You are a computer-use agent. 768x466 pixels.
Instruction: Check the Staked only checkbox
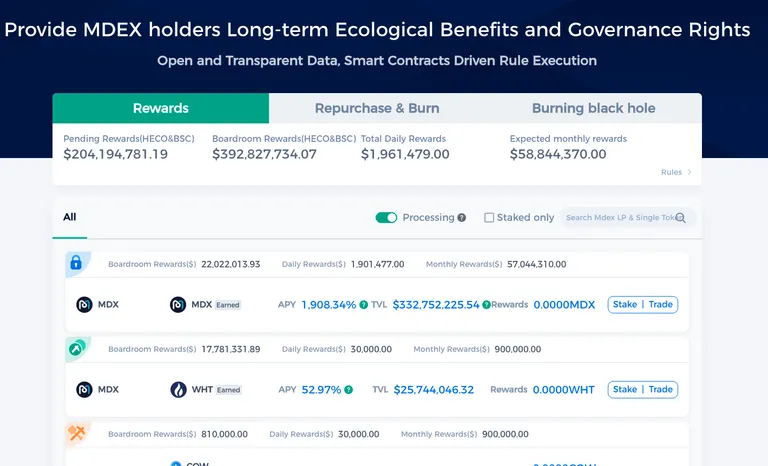489,218
